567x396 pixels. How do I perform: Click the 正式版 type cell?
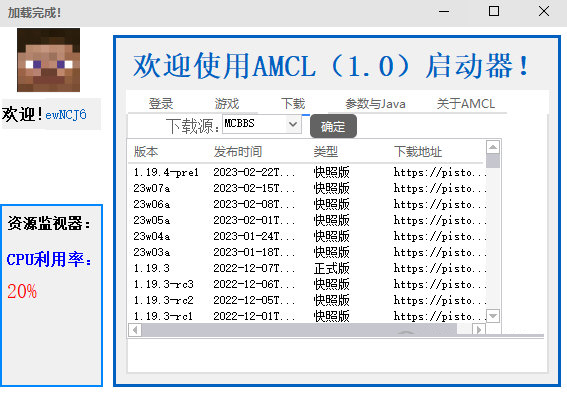click(332, 268)
